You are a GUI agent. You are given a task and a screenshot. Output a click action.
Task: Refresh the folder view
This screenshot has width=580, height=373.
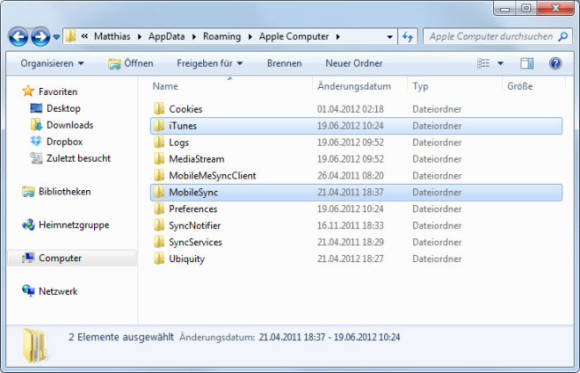tap(407, 37)
